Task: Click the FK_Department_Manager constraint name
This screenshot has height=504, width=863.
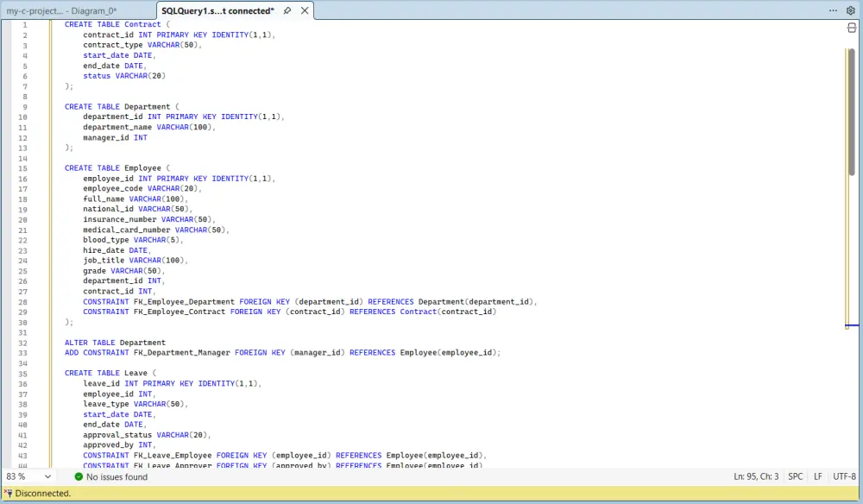Action: [x=181, y=353]
